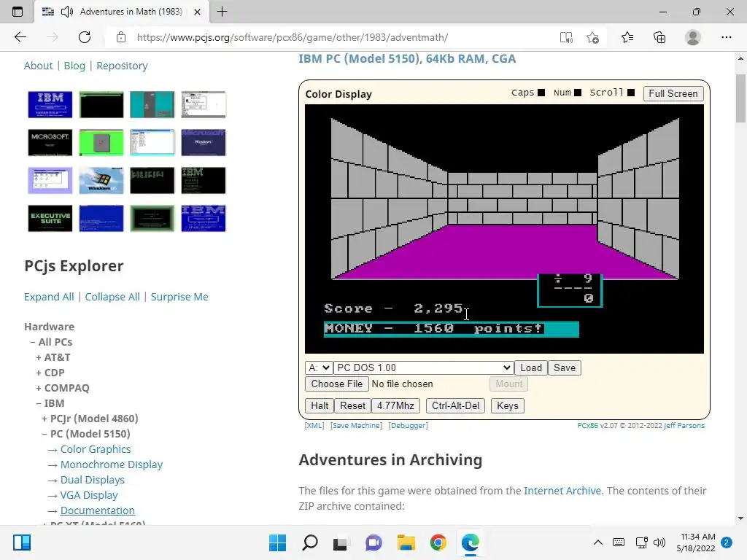The width and height of the screenshot is (747, 560).
Task: Launch Google Chrome from the taskbar
Action: tap(438, 542)
